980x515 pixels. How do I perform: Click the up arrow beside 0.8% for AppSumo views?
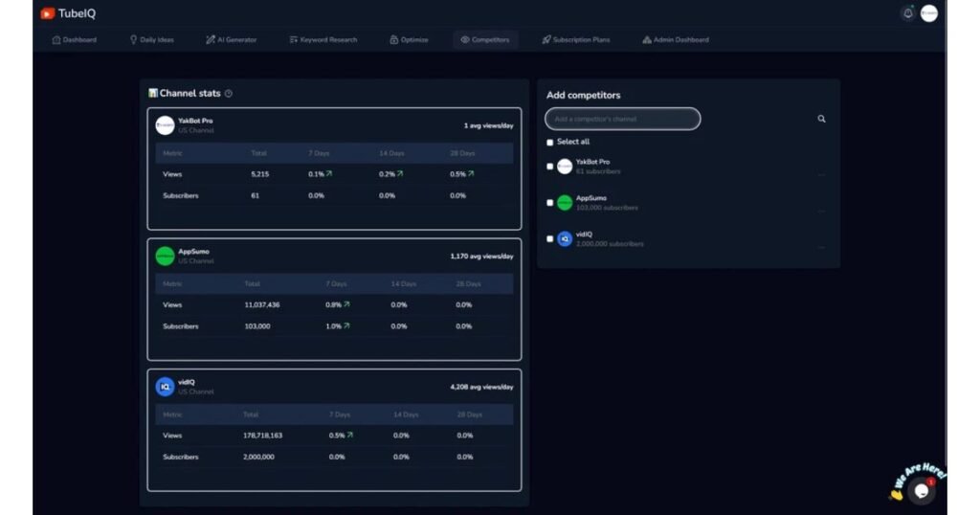click(x=346, y=304)
